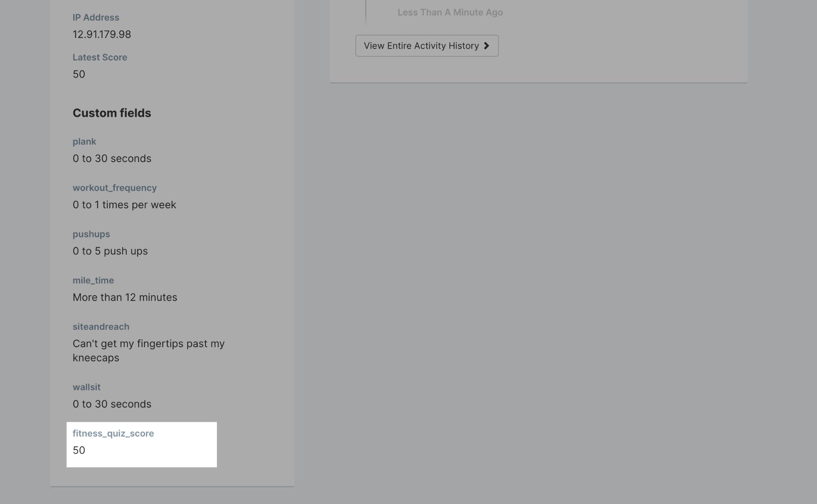Click the workout_frequency field label
The height and width of the screenshot is (504, 817).
(x=115, y=188)
